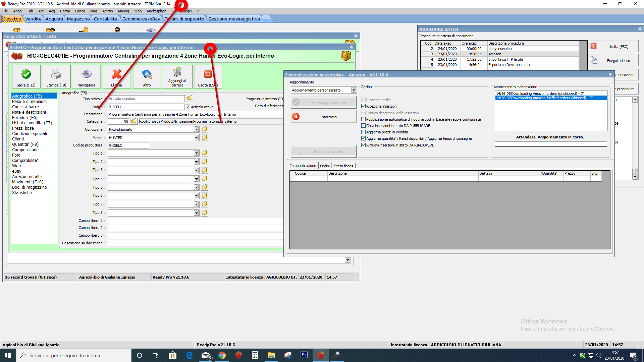The height and width of the screenshot is (362, 644).
Task: Toggle the disabled Ricezione ordini checkbox
Action: tap(363, 100)
